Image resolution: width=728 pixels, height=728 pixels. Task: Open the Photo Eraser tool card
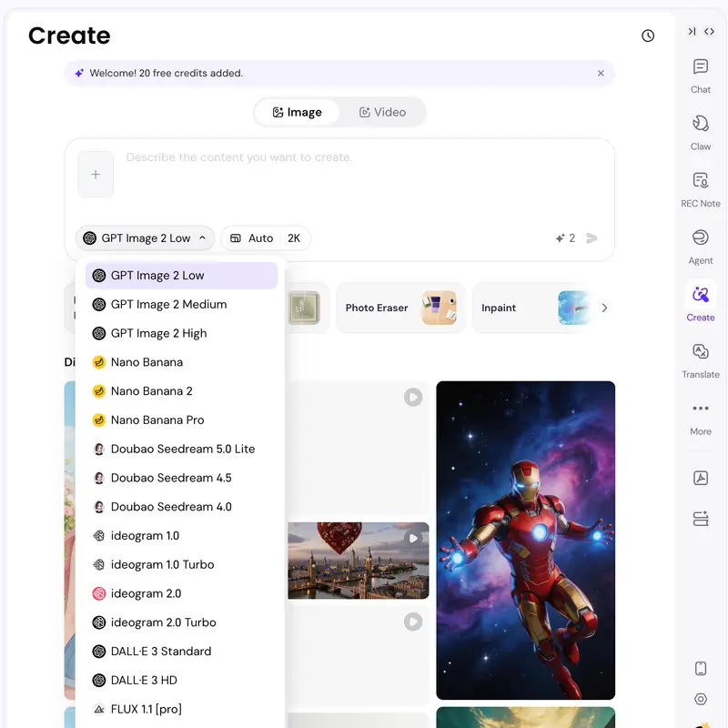coord(400,308)
